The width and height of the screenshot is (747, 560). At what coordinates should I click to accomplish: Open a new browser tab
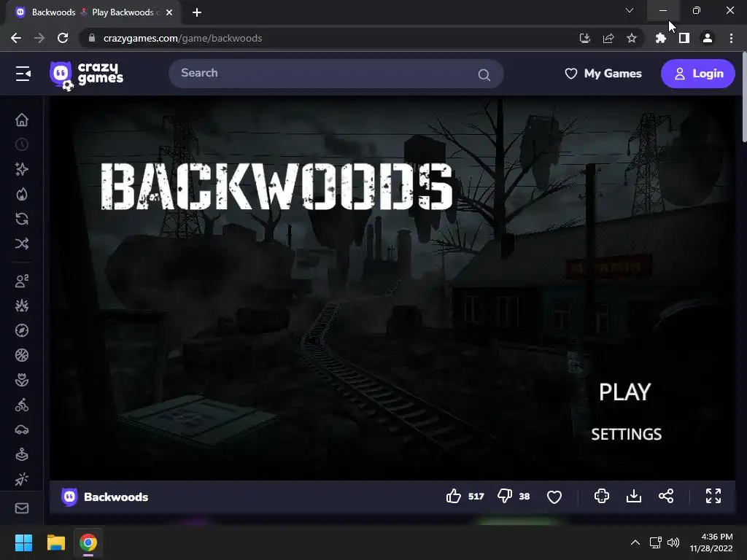[197, 12]
